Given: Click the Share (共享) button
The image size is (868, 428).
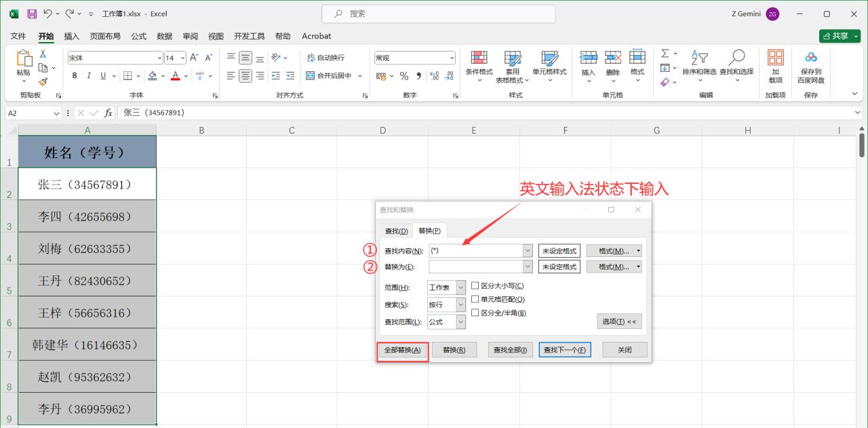Looking at the screenshot, I should (x=839, y=36).
